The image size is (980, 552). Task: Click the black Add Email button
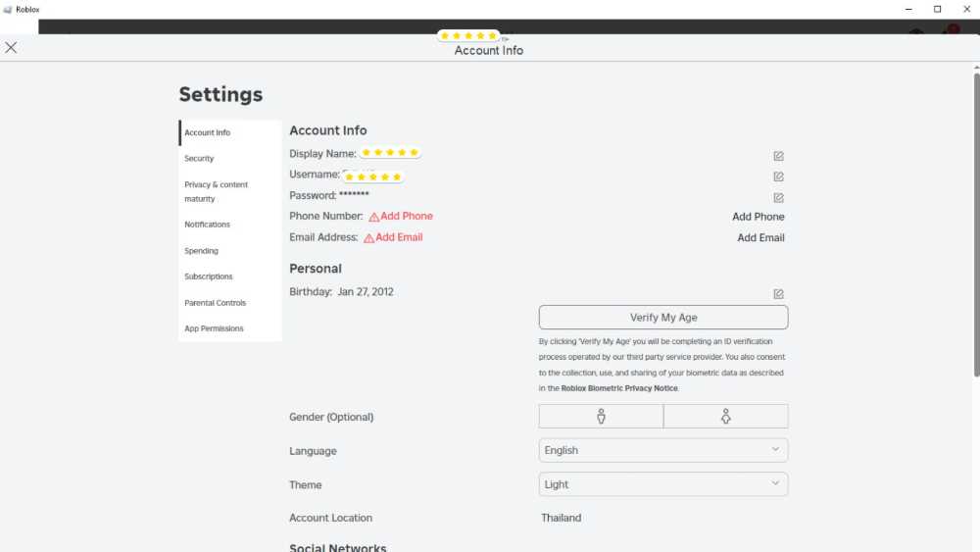coord(760,238)
